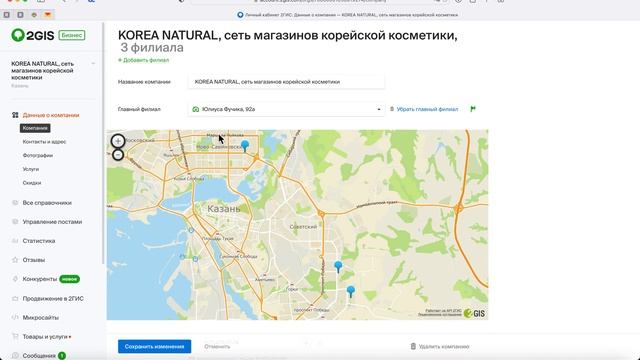Open Товары и услуги
Viewport: 640px width, 360px height.
(45, 336)
